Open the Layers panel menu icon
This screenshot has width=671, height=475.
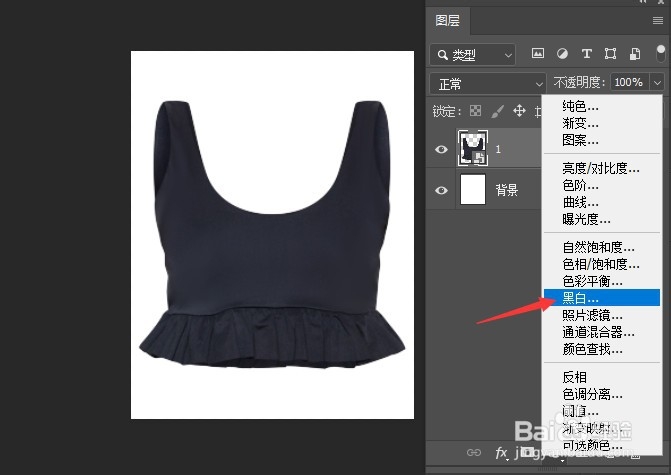tap(658, 21)
